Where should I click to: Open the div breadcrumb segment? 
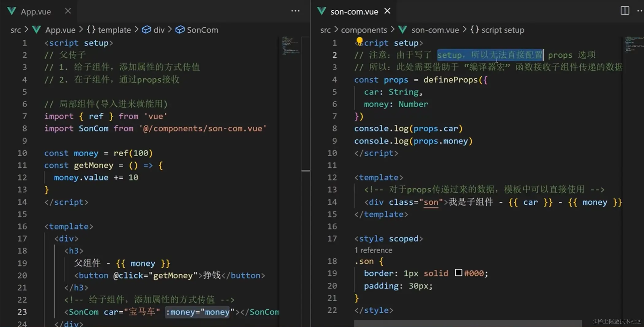click(159, 30)
